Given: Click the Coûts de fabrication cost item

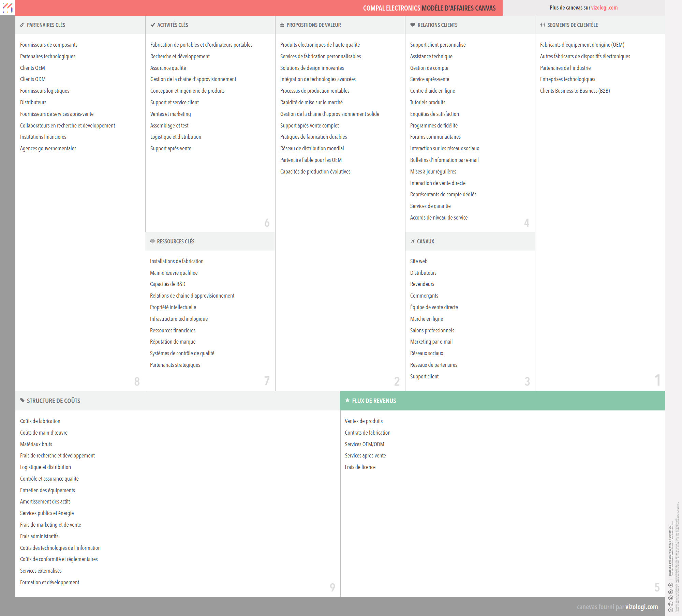Looking at the screenshot, I should [40, 421].
